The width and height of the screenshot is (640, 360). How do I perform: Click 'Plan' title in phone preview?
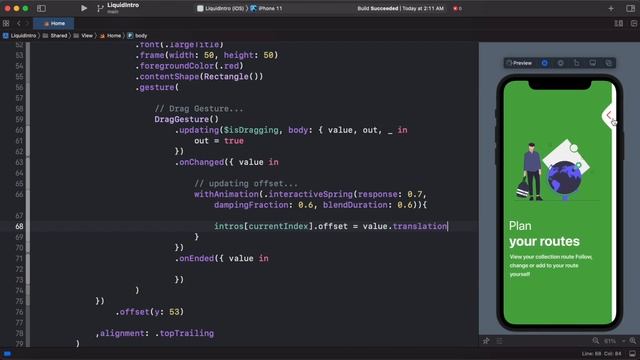(520, 226)
